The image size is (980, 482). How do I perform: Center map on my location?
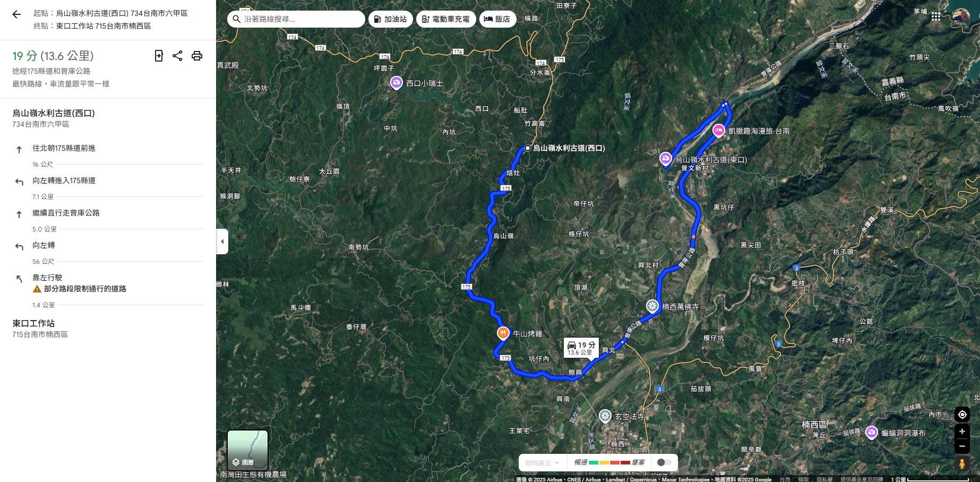click(x=962, y=415)
